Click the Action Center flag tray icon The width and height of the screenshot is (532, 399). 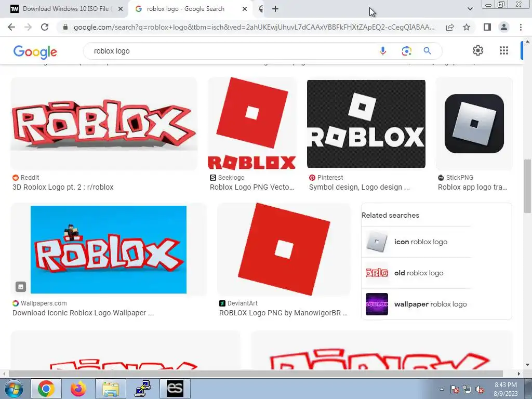click(x=455, y=390)
